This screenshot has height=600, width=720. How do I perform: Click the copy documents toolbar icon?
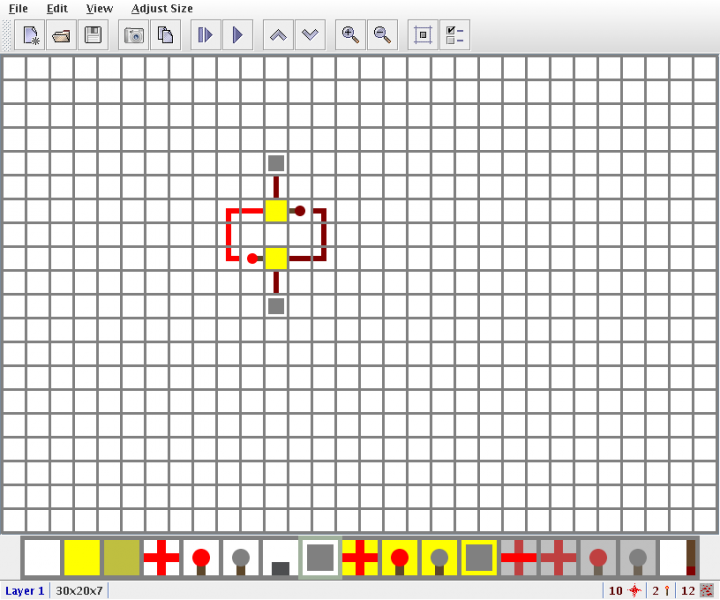[165, 35]
